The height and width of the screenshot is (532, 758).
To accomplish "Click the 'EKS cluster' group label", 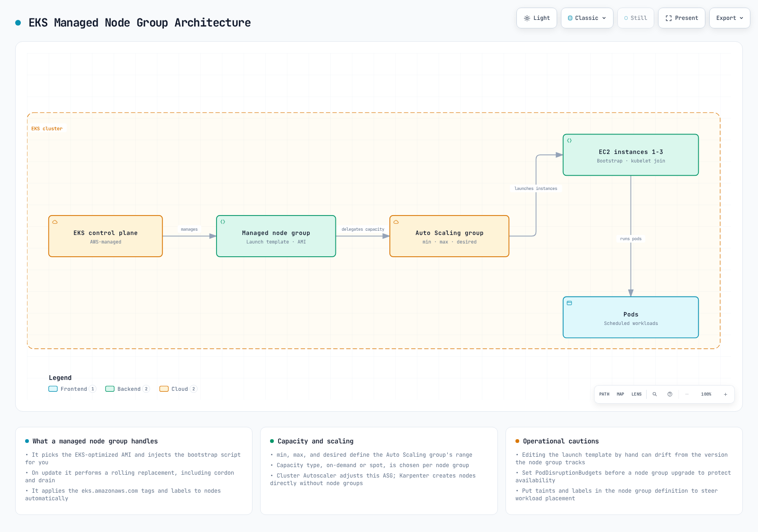I will pos(47,129).
